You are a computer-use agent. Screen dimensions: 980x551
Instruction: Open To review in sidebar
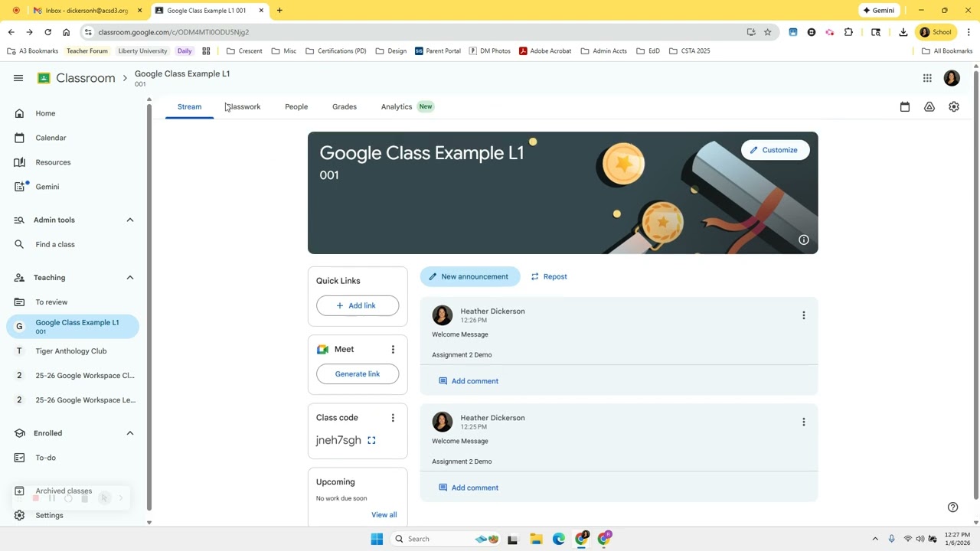73,302
